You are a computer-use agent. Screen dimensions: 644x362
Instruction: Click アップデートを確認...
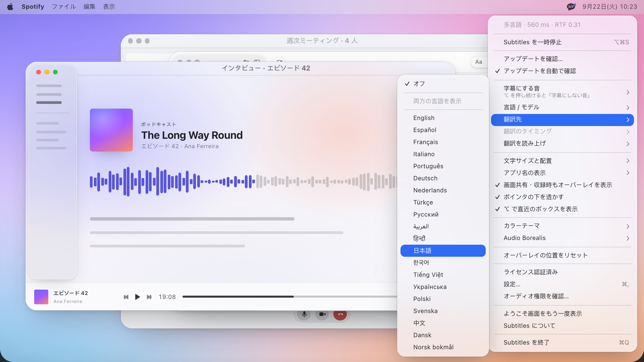[x=562, y=59]
